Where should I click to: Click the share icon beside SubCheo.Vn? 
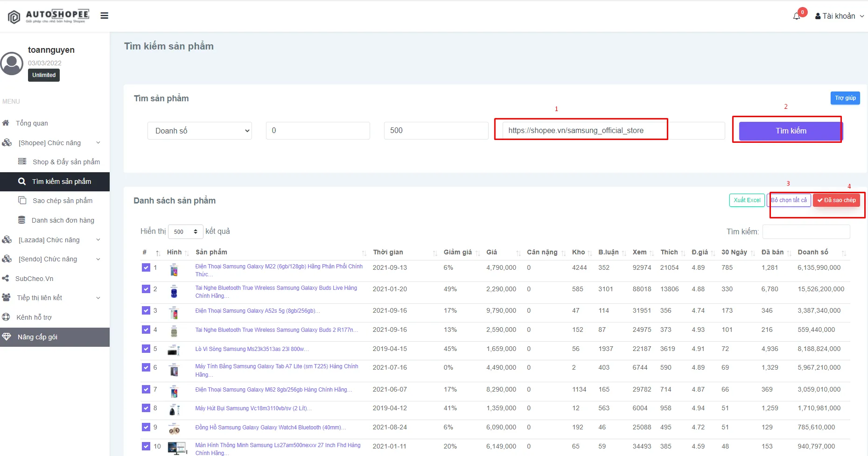tap(6, 279)
